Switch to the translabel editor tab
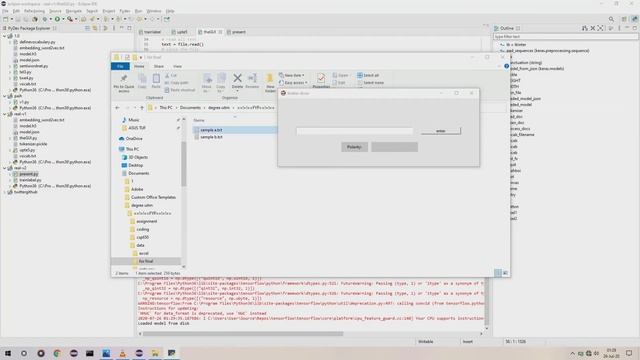 (x=150, y=32)
